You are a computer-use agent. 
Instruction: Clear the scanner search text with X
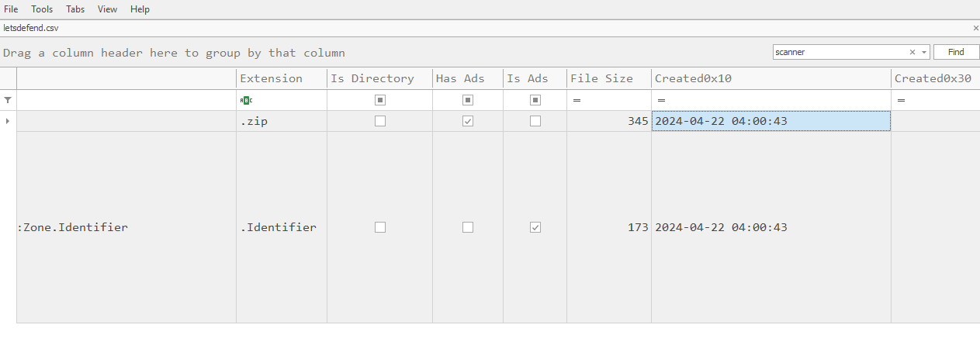click(912, 52)
